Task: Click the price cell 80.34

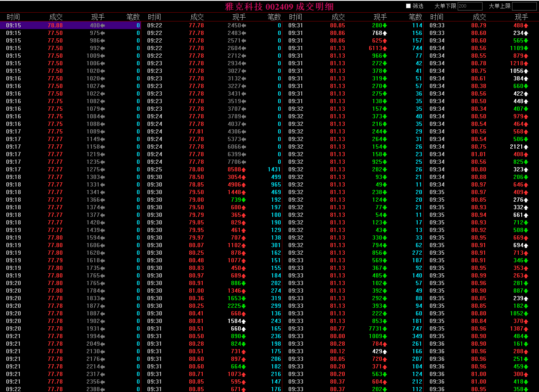Action: (479, 109)
